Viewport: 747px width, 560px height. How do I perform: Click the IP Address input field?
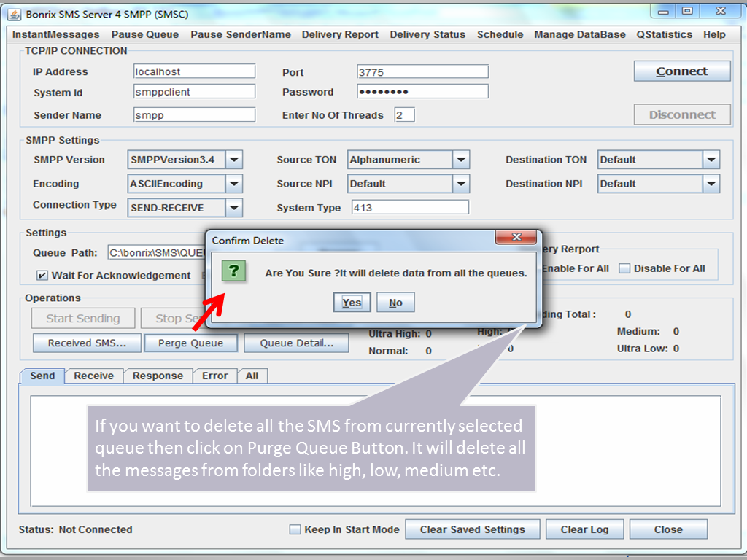tap(194, 71)
